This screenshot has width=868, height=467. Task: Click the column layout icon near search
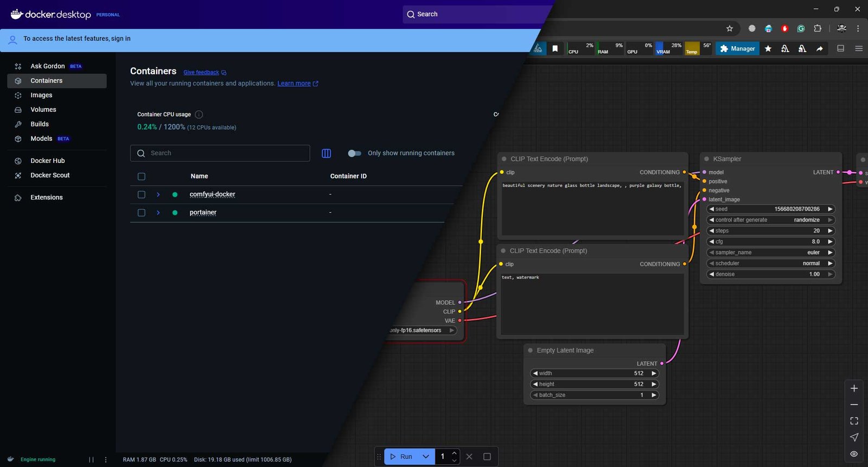click(327, 153)
